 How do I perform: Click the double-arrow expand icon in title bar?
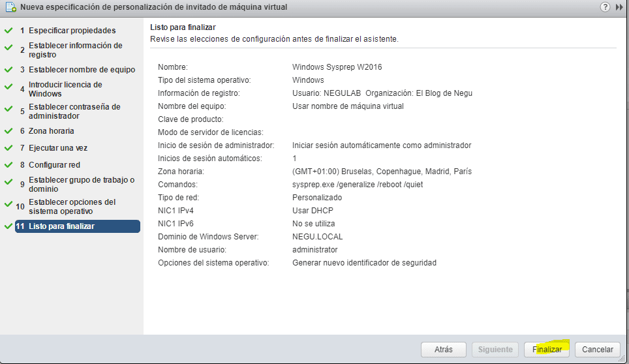click(x=619, y=7)
